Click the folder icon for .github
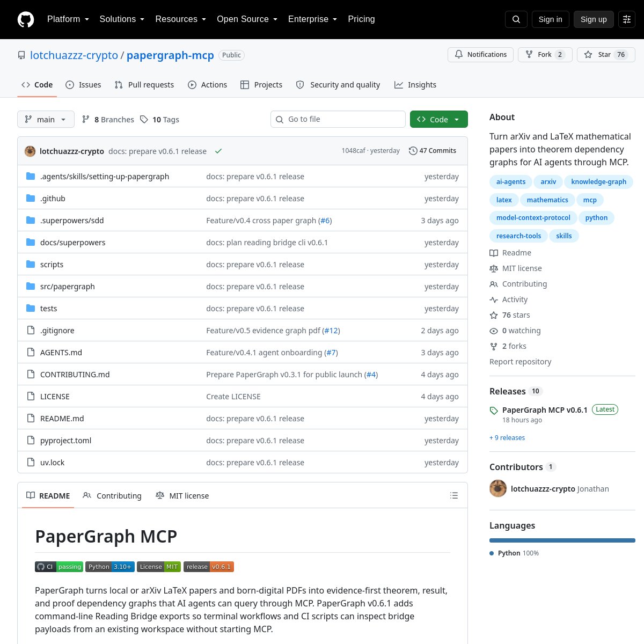This screenshot has width=644, height=644. pyautogui.click(x=31, y=199)
